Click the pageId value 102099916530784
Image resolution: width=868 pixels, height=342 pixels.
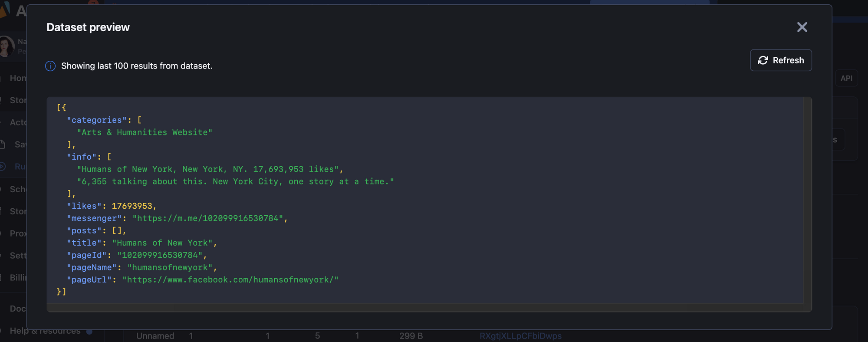tap(160, 255)
